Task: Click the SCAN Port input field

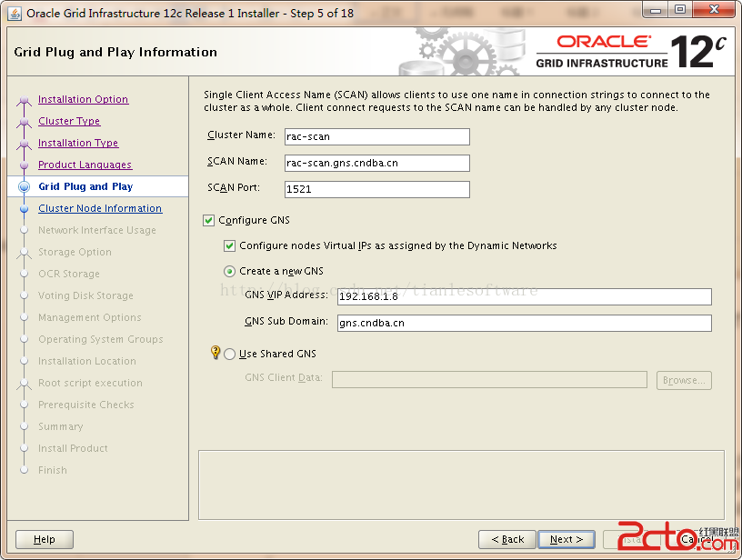Action: click(377, 189)
